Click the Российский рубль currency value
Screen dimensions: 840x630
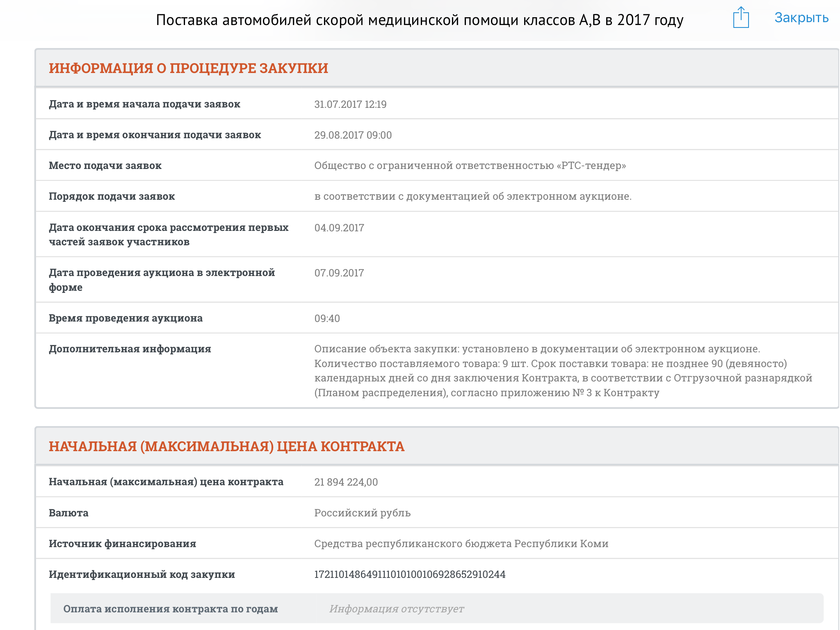(x=362, y=513)
